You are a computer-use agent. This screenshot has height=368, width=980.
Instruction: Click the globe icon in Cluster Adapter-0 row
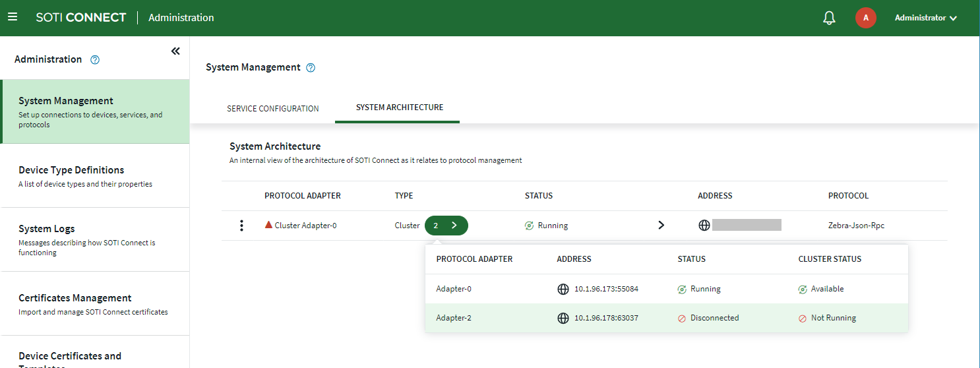[704, 226]
